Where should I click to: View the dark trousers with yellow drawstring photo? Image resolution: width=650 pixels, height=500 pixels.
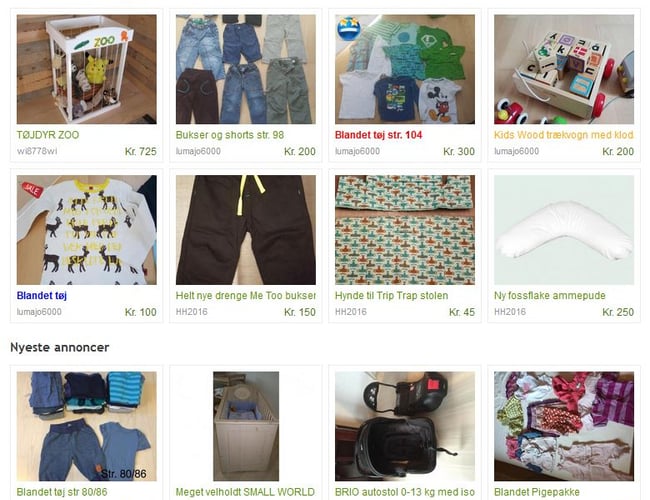(246, 230)
